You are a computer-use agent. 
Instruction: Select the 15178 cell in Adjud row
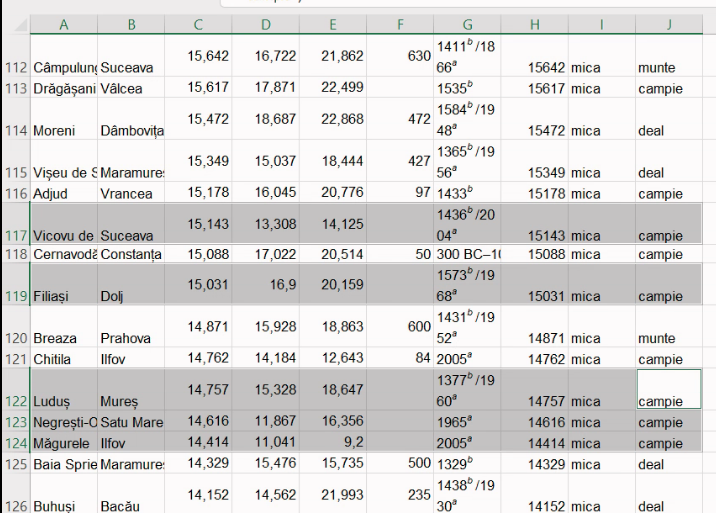click(535, 193)
